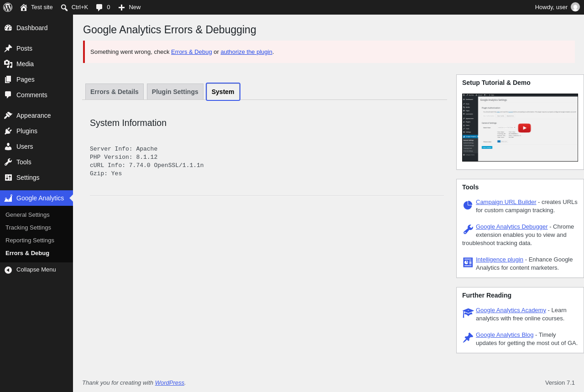Click the Server Info: Apache line
Screen dimensions: 584x392
[x=124, y=149]
